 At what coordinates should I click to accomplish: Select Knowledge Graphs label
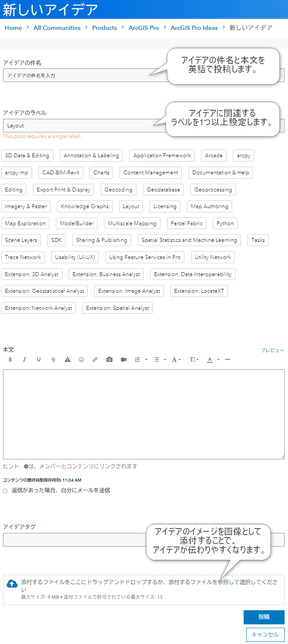pyautogui.click(x=85, y=206)
